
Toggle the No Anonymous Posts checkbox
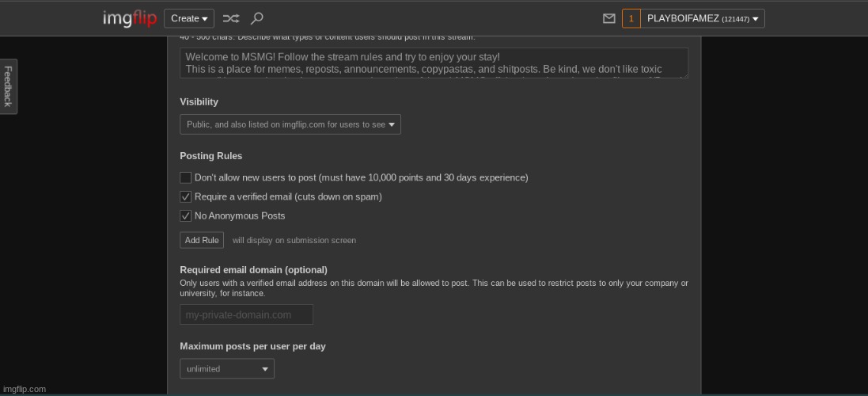point(186,215)
